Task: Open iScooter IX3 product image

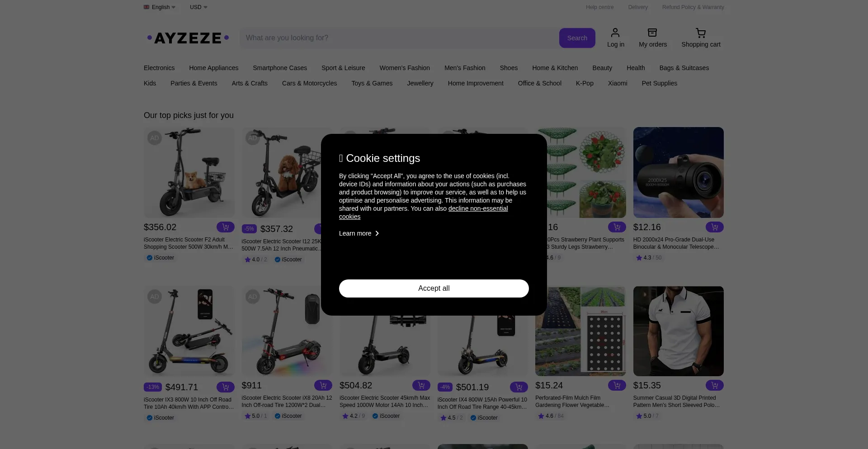Action: 189,331
